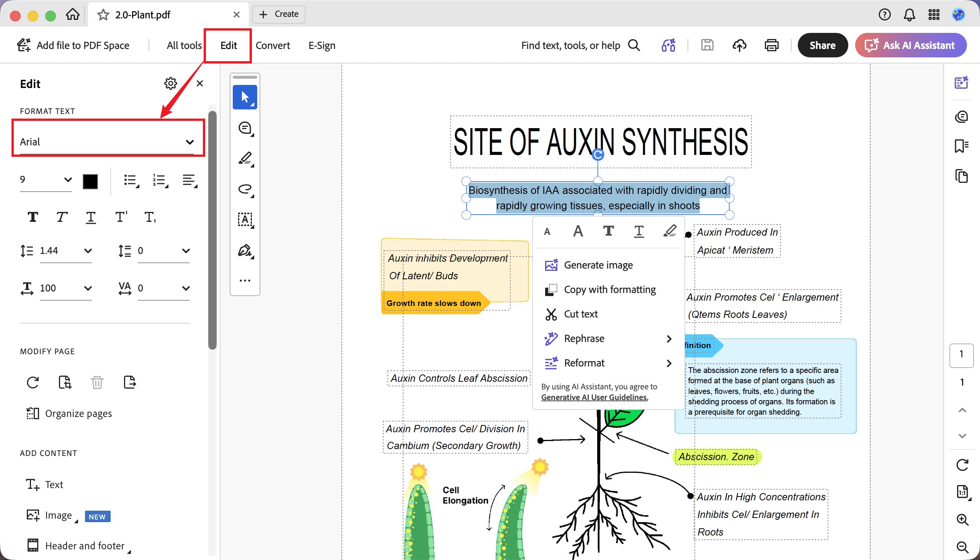Open text alignment options
This screenshot has width=980, height=560.
tap(190, 181)
